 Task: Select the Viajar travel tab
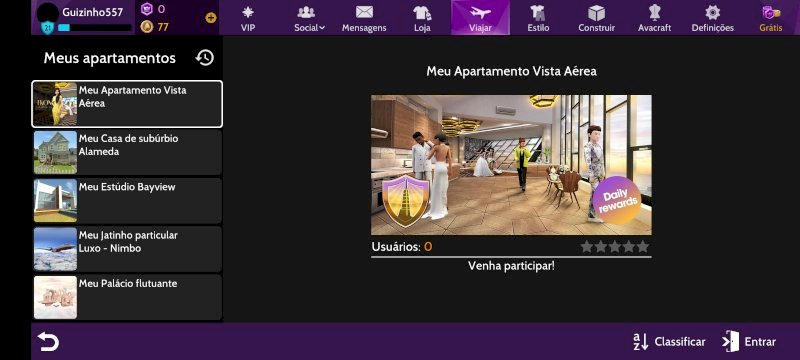tap(480, 17)
